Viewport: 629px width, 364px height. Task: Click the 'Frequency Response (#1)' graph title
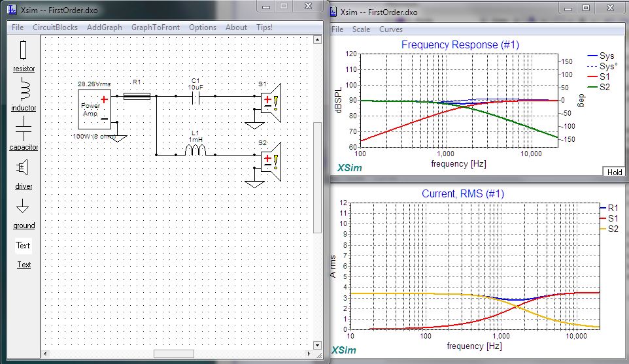(460, 44)
